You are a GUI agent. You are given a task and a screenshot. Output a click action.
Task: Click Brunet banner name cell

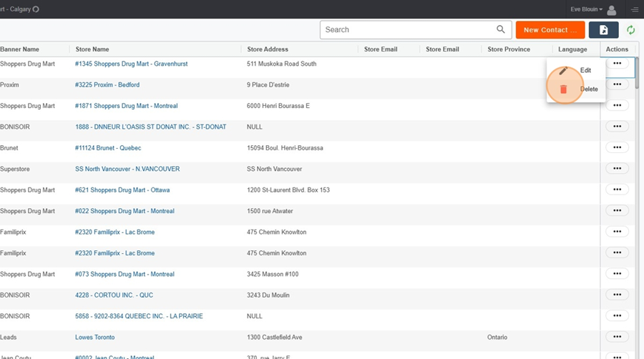coord(9,148)
